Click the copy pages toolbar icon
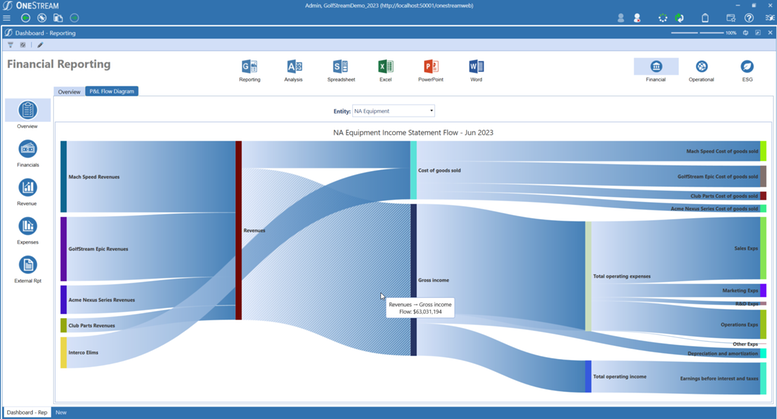This screenshot has height=419, width=777. [58, 18]
